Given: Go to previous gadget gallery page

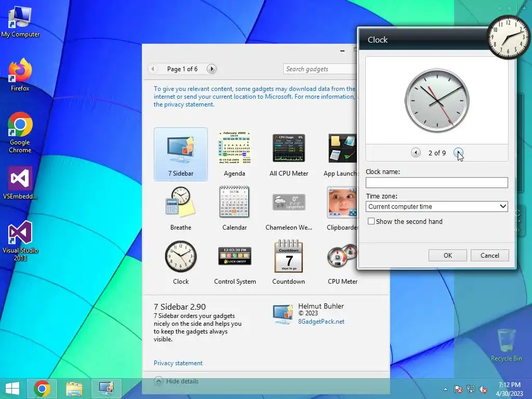Looking at the screenshot, I should click(x=153, y=69).
